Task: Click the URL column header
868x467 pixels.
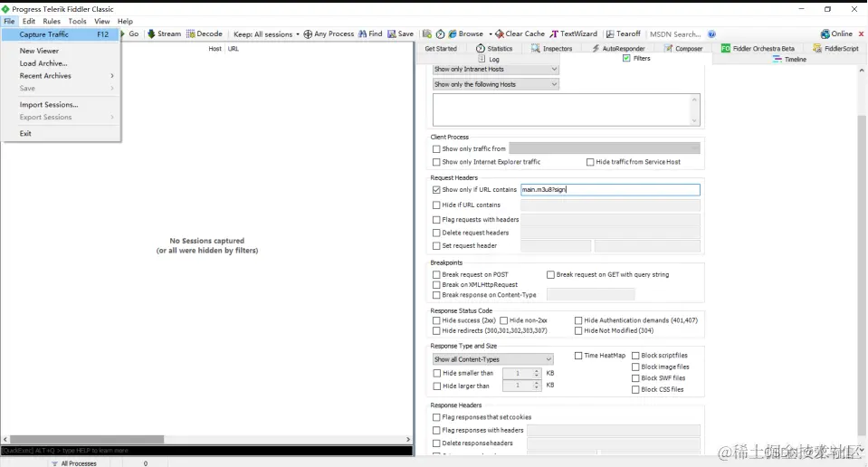Action: tap(233, 49)
